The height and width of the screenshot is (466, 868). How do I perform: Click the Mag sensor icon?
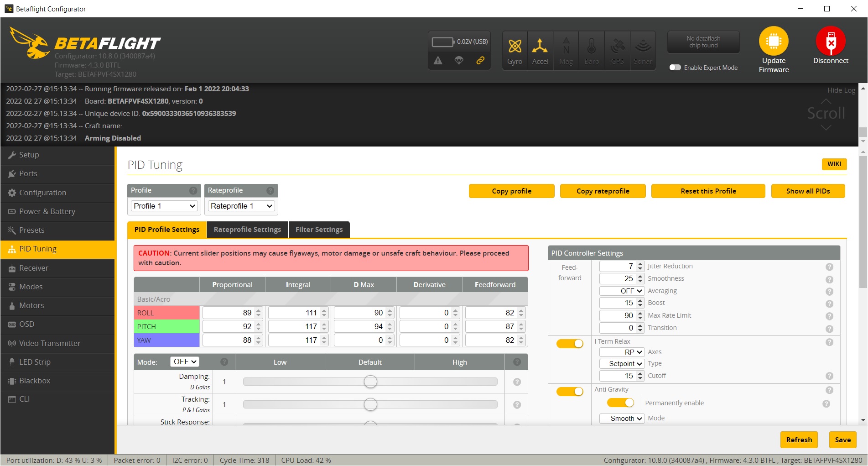pyautogui.click(x=566, y=46)
